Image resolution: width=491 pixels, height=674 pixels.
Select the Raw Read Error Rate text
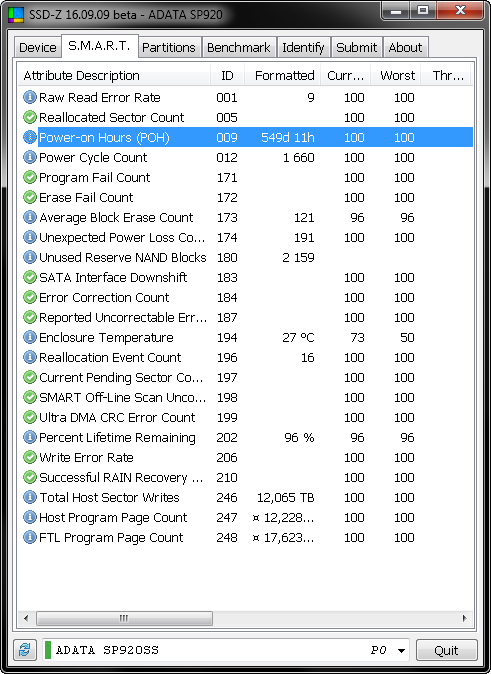[100, 98]
